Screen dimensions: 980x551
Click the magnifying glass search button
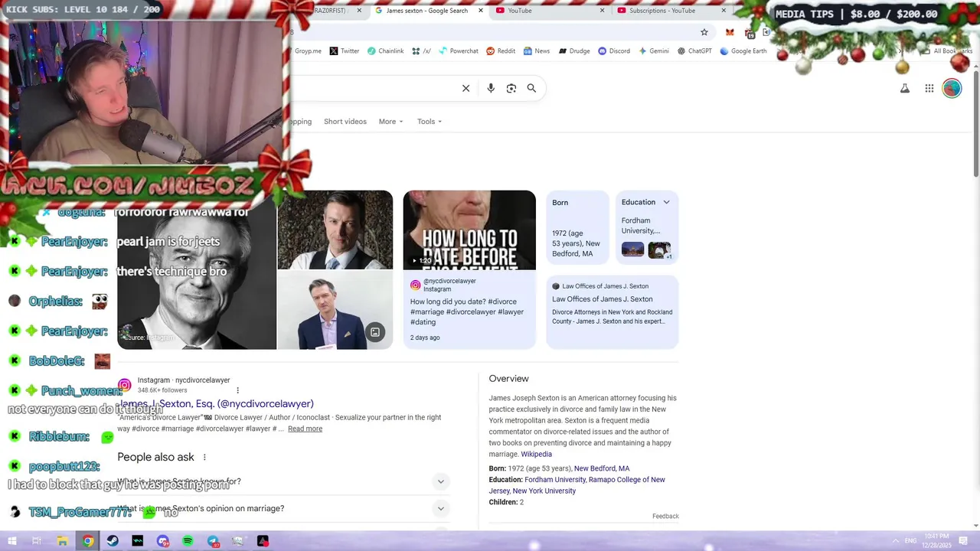tap(531, 88)
